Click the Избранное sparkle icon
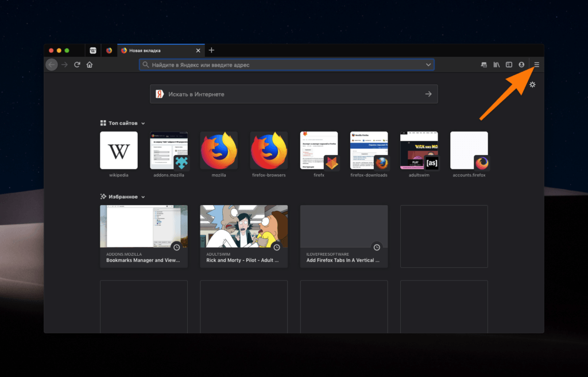 (103, 197)
